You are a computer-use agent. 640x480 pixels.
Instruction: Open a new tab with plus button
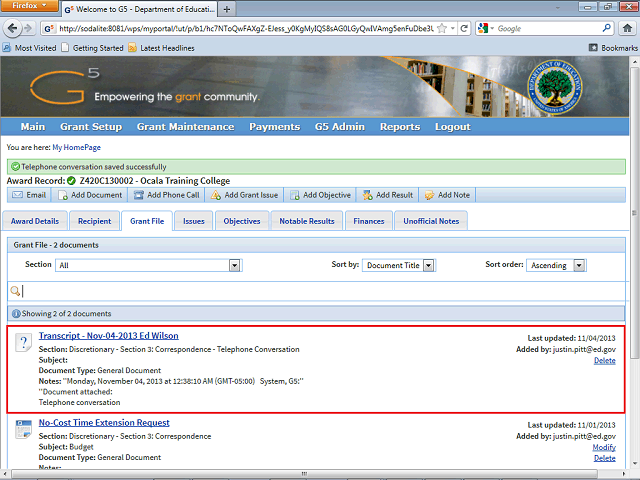pos(227,9)
